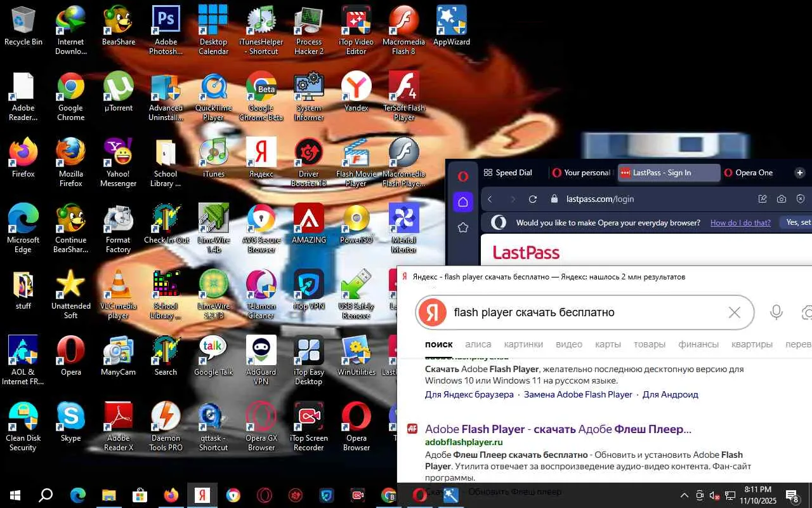
Task: Select the LastPass - Sign In tab
Action: click(669, 173)
